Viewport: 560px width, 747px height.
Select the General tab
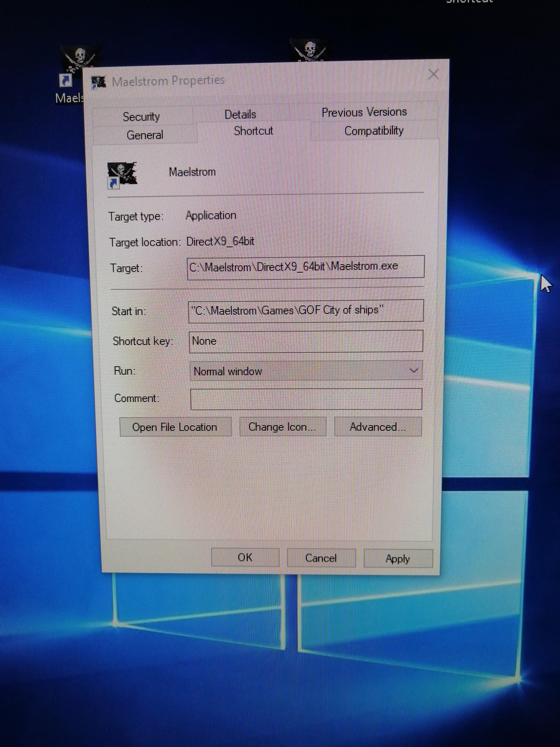pos(145,135)
